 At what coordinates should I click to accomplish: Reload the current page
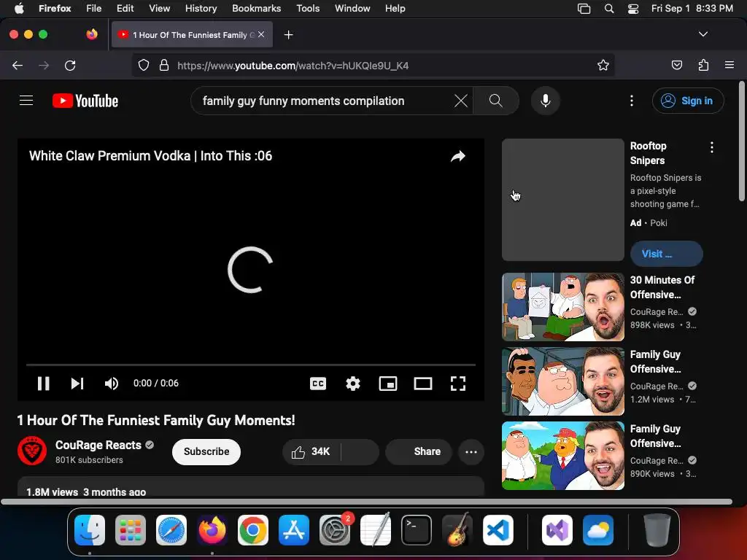click(x=70, y=65)
